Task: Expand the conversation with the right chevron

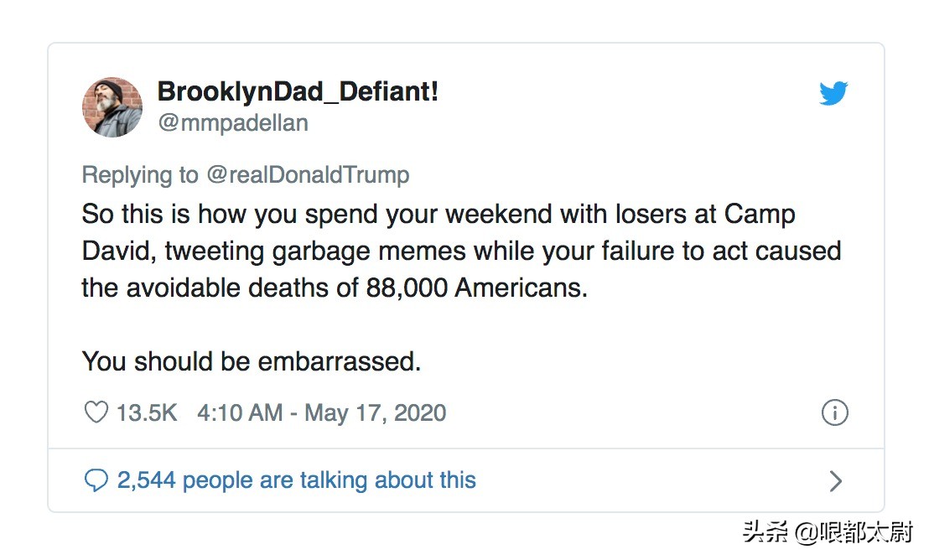Action: tap(834, 480)
